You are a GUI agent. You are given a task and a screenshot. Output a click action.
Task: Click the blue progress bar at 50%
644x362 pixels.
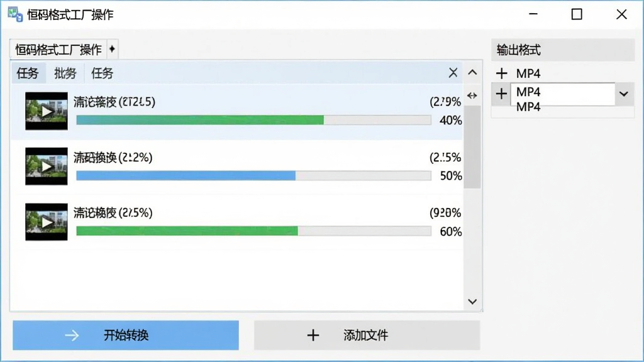pos(254,176)
